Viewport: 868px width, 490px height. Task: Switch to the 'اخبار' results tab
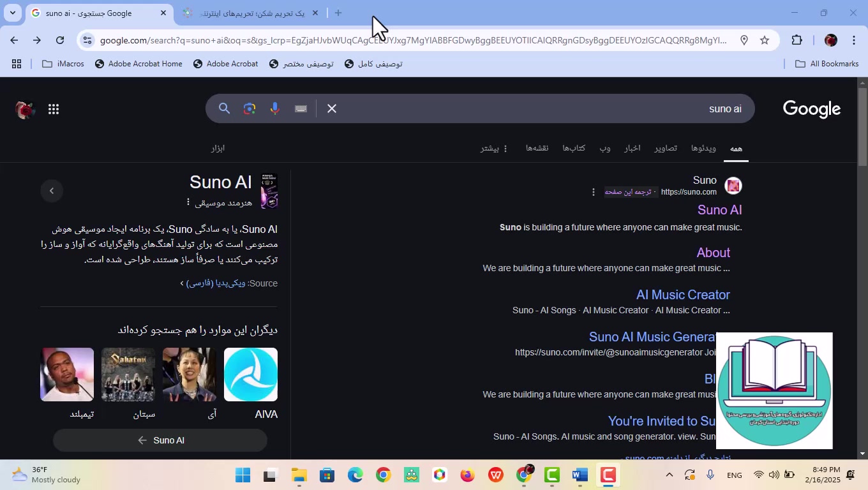pyautogui.click(x=632, y=148)
